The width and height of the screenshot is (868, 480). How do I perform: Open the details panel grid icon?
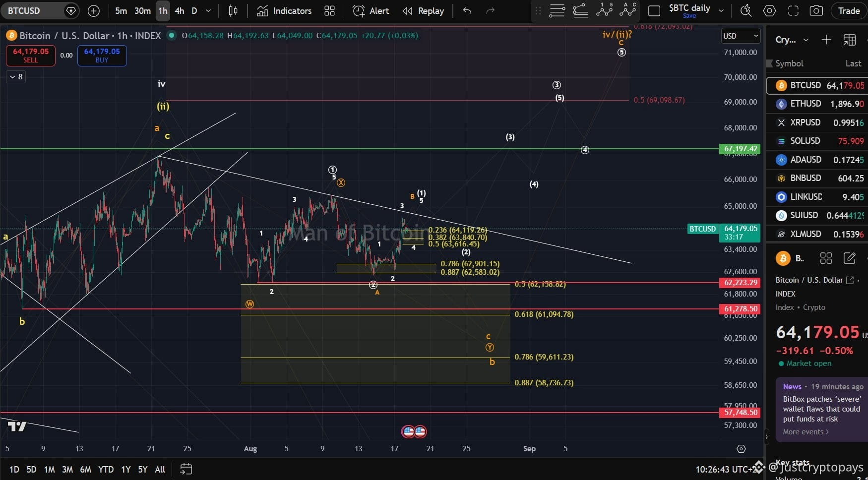[826, 258]
